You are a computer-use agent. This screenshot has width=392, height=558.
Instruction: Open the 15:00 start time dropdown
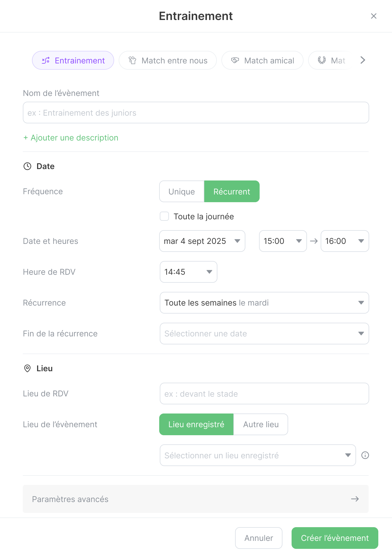click(283, 241)
